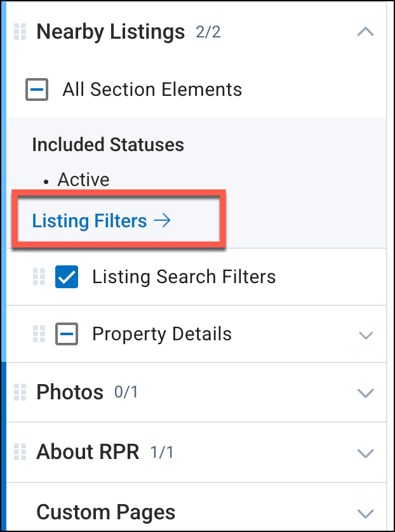Click the About RPR drag handle
This screenshot has width=395, height=532.
click(x=20, y=452)
